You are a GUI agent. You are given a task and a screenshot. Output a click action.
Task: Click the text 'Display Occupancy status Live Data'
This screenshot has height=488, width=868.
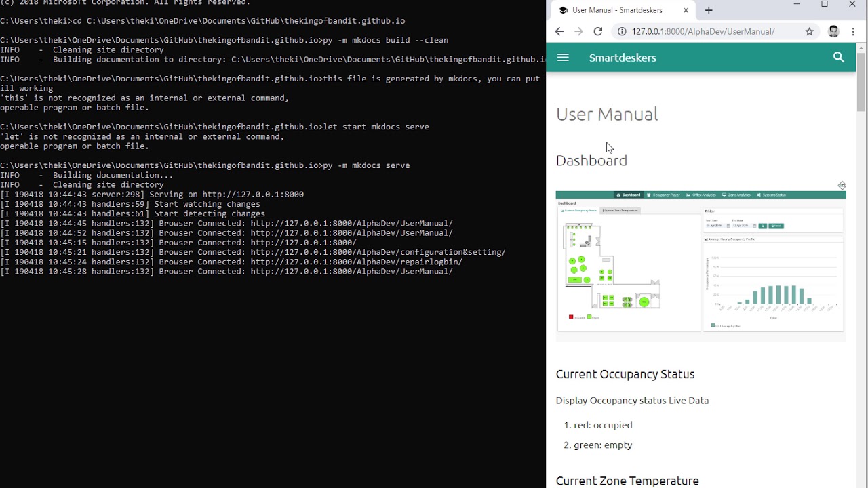click(632, 401)
